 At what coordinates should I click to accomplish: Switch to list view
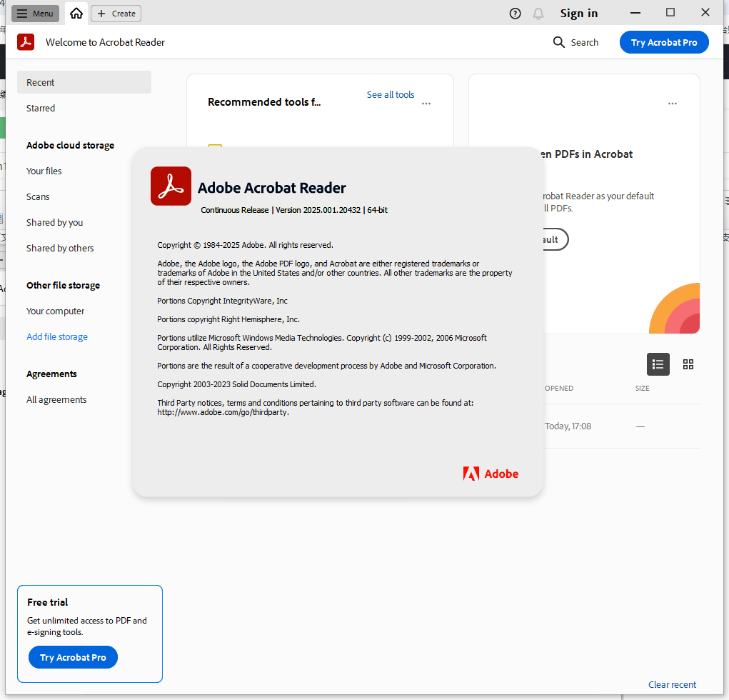click(658, 364)
